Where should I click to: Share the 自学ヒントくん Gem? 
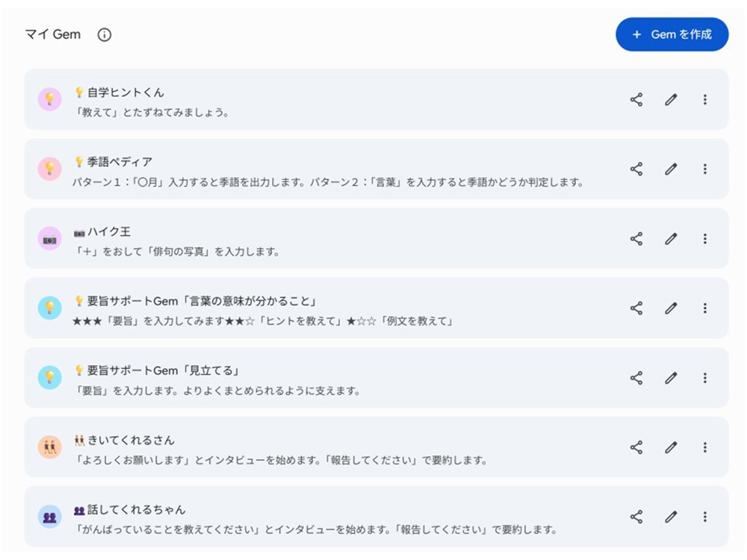click(636, 99)
